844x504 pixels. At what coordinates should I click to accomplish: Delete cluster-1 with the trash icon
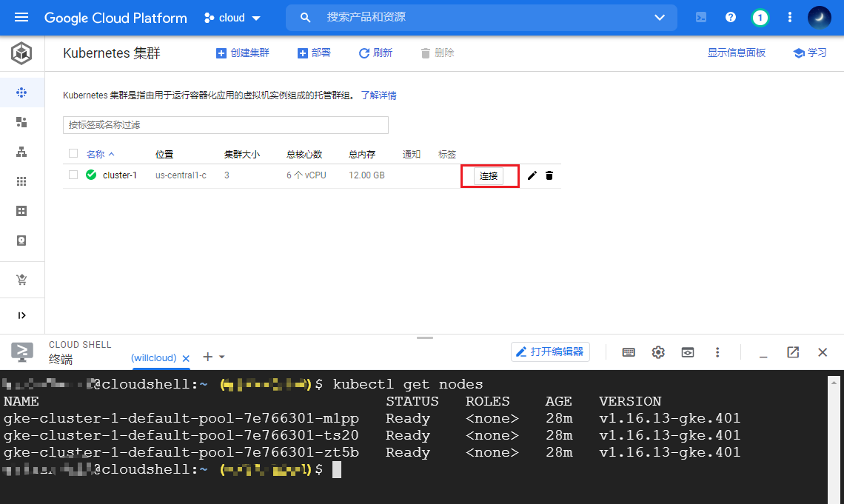pos(549,175)
